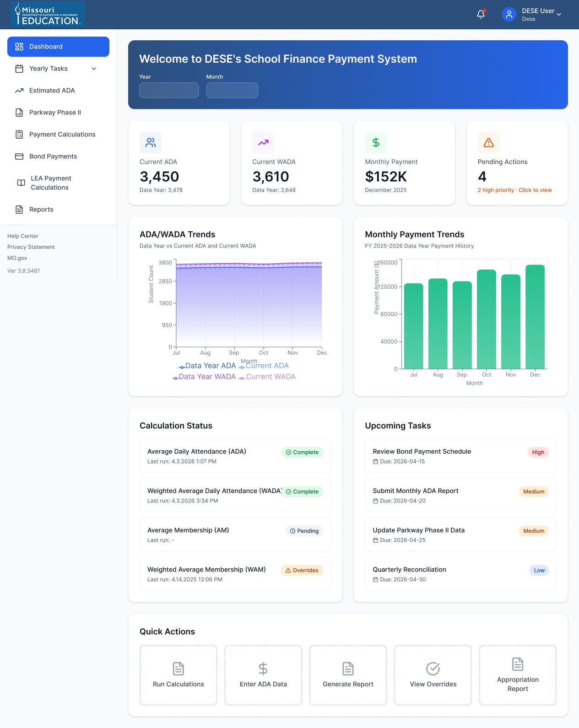Click the DESE User avatar icon
Screen dimensions: 579x728
pos(509,15)
